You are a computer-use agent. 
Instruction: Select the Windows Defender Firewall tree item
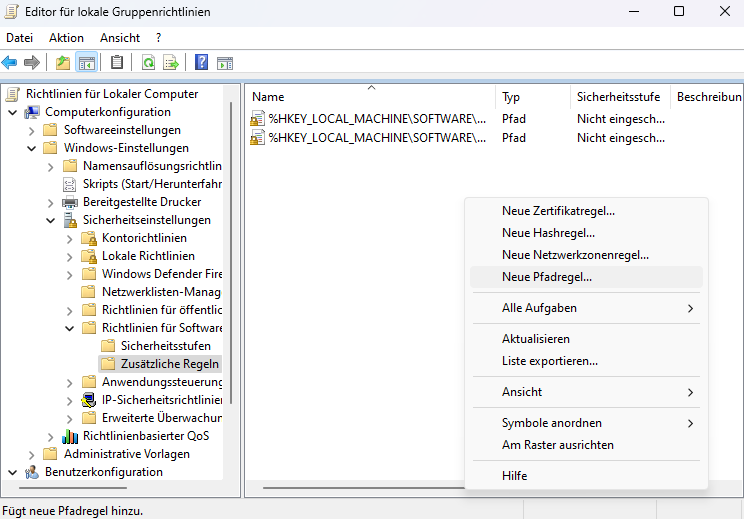(160, 274)
